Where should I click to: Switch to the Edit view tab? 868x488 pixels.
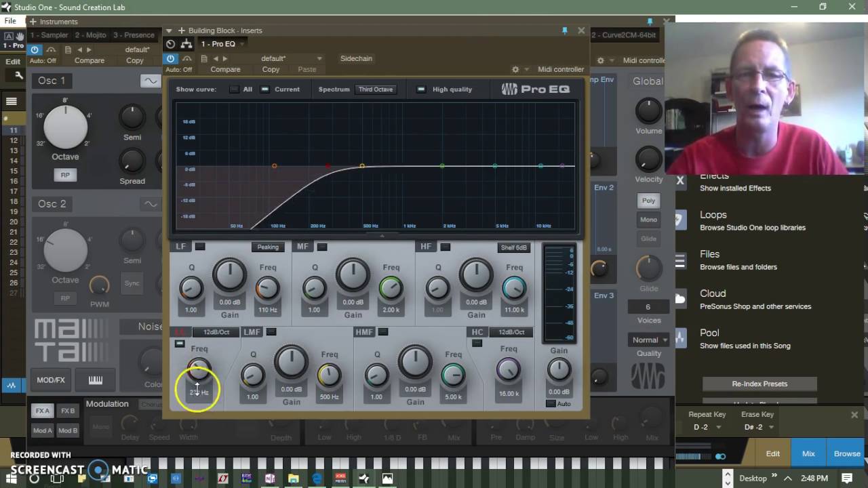(x=773, y=453)
